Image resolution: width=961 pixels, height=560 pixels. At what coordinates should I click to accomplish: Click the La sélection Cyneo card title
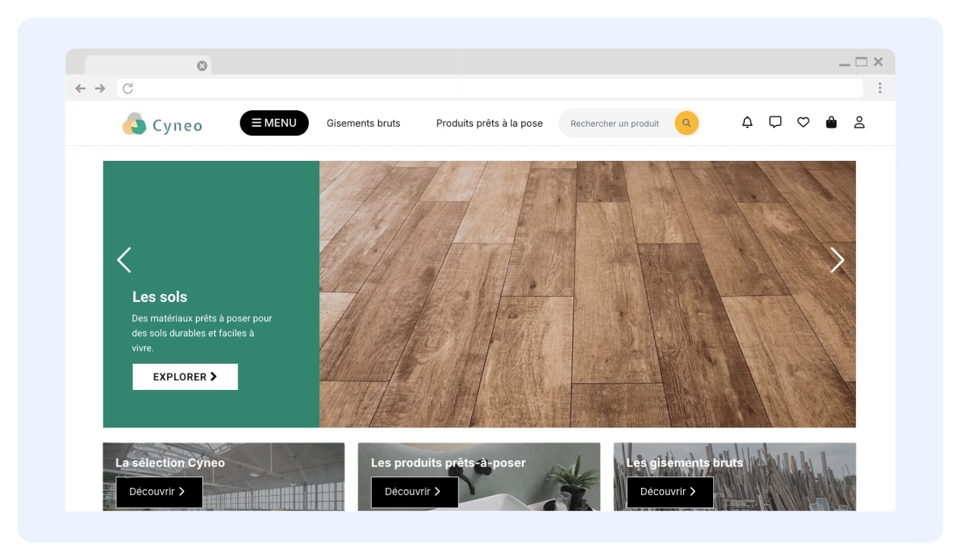pos(170,463)
